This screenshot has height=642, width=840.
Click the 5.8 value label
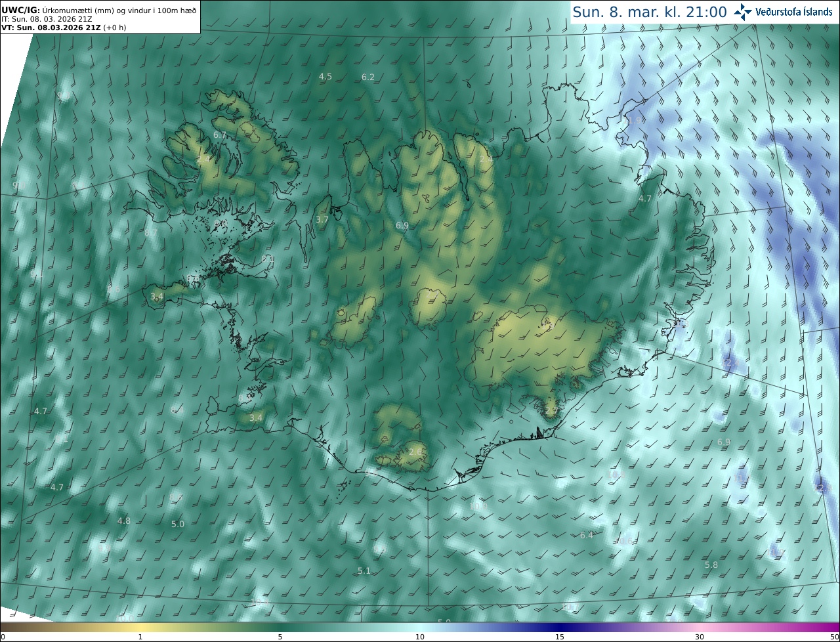pos(711,565)
